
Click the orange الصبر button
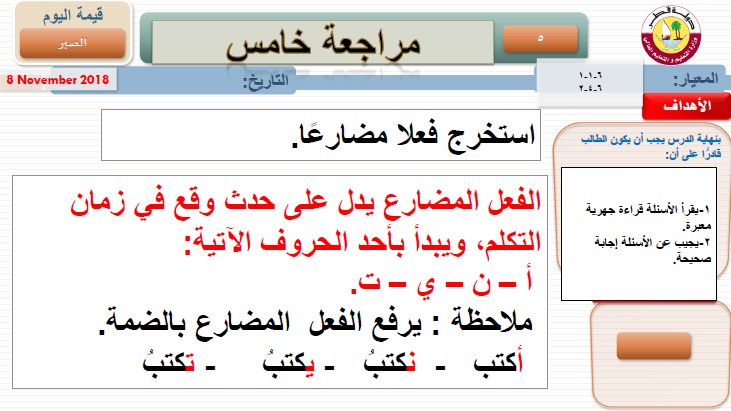(72, 43)
